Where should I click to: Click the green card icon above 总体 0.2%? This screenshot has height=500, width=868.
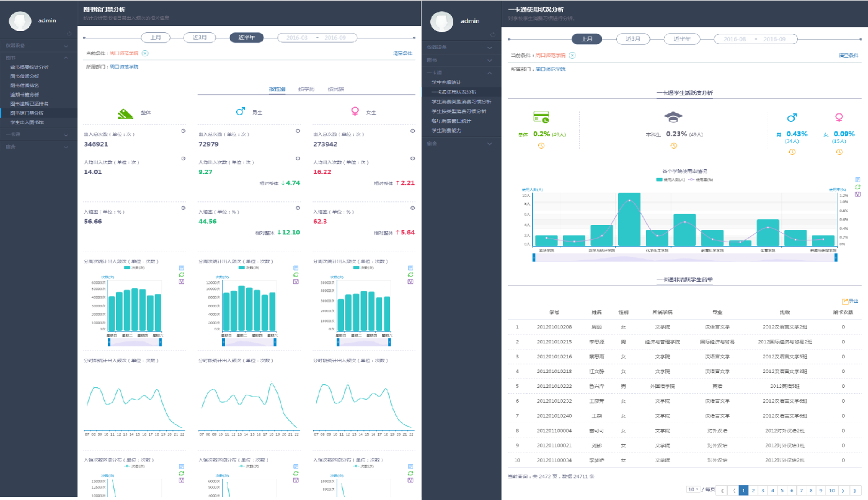[x=541, y=118]
